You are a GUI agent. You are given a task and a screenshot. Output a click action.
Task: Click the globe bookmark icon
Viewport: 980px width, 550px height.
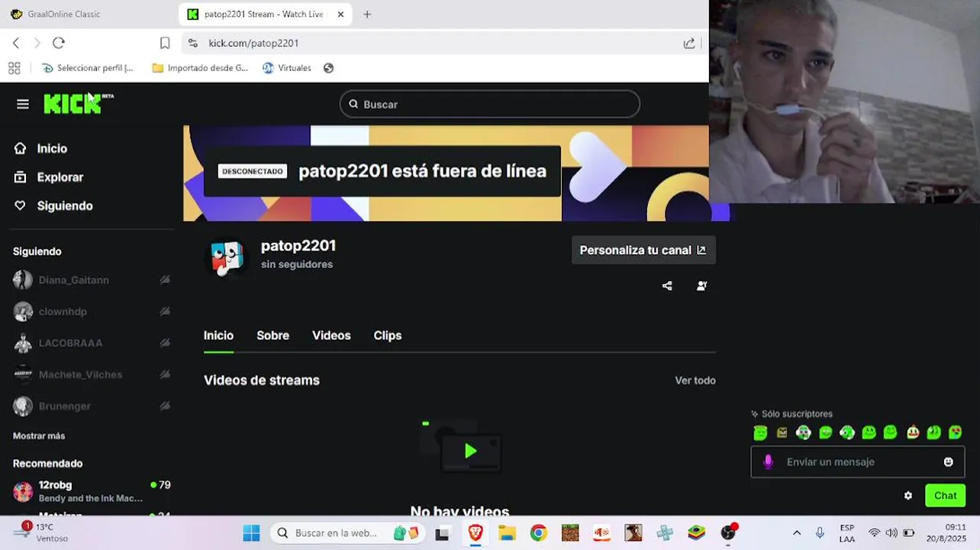(x=328, y=68)
